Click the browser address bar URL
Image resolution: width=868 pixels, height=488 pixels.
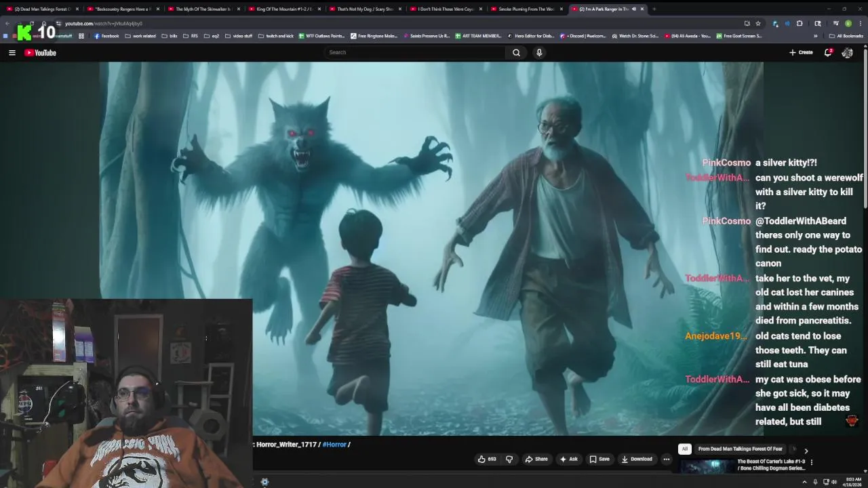(x=103, y=24)
